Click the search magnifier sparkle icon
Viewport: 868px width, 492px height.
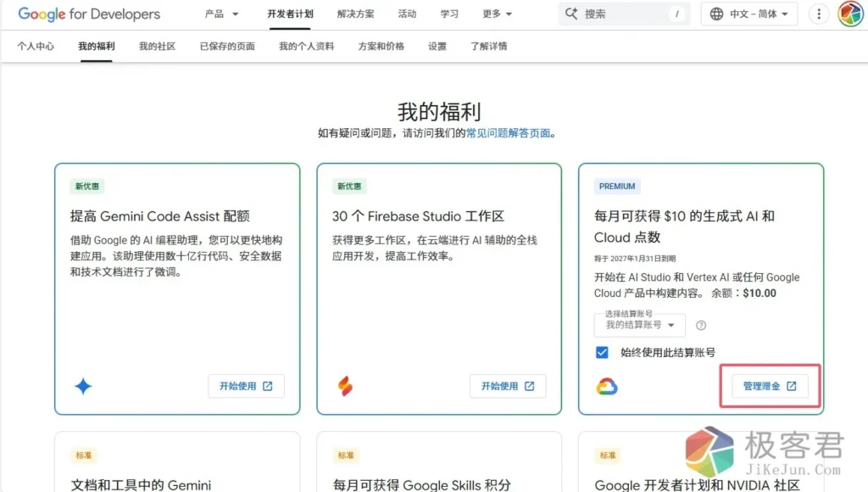tap(571, 14)
